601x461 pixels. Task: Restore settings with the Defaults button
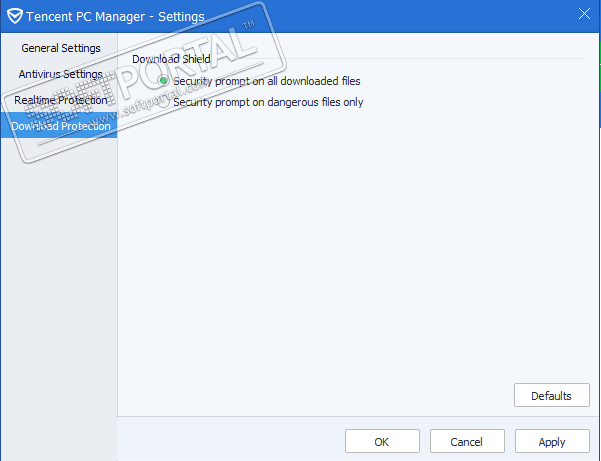(552, 395)
